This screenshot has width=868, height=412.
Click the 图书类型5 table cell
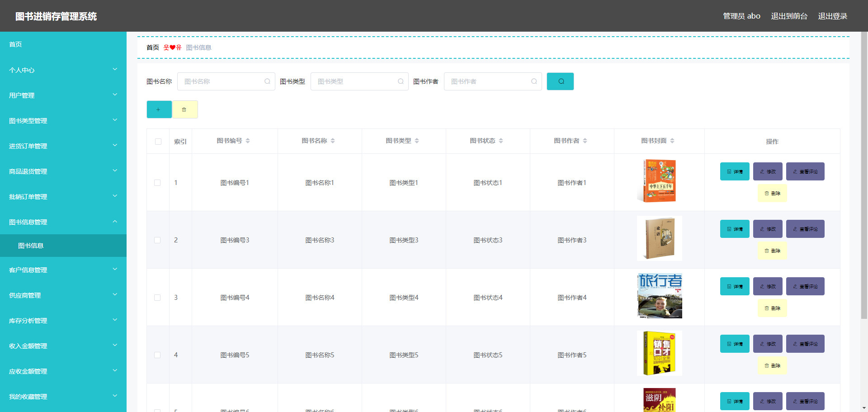pos(404,355)
